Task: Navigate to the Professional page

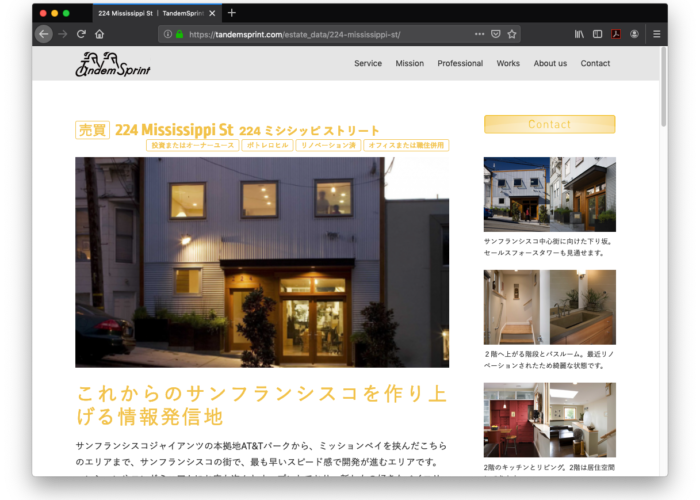Action: pyautogui.click(x=460, y=63)
